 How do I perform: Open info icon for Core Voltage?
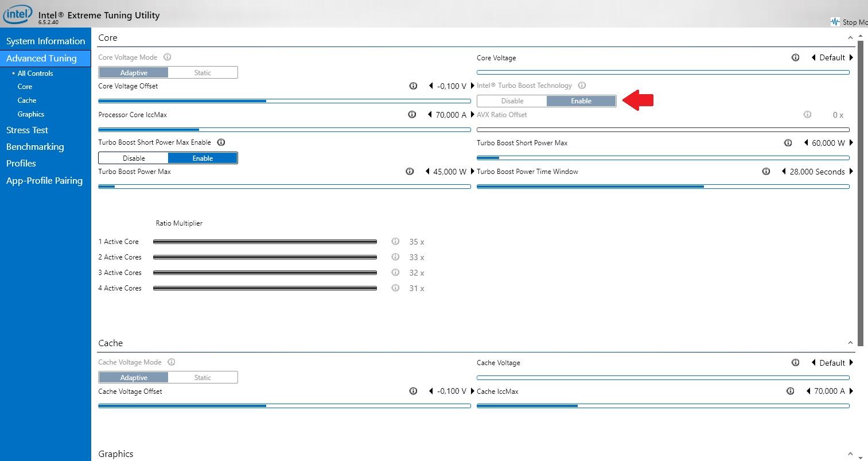795,57
